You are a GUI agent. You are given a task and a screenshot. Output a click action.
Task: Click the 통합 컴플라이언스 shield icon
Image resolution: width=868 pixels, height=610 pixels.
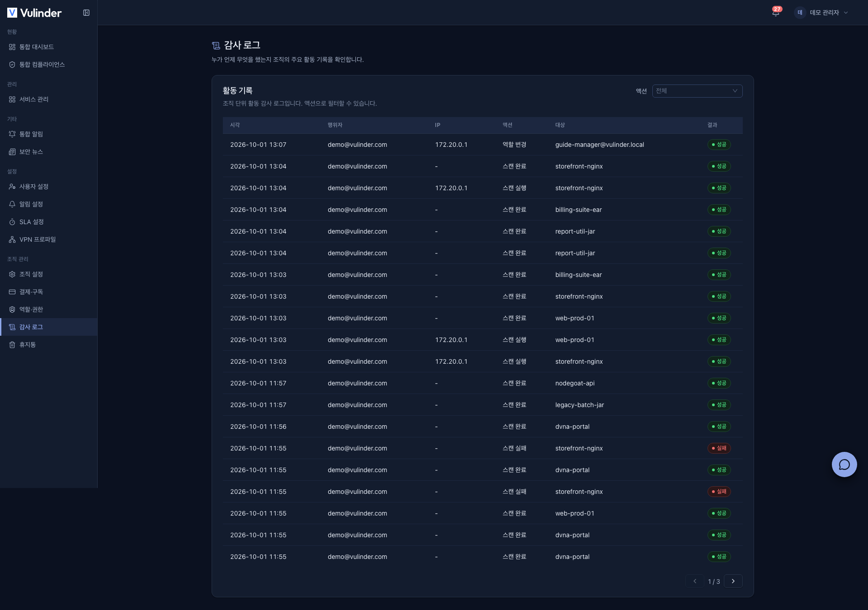[12, 65]
